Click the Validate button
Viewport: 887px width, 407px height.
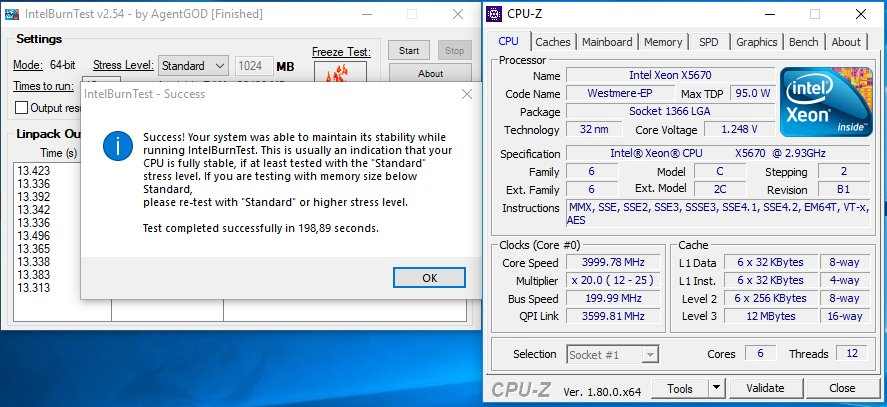(765, 388)
